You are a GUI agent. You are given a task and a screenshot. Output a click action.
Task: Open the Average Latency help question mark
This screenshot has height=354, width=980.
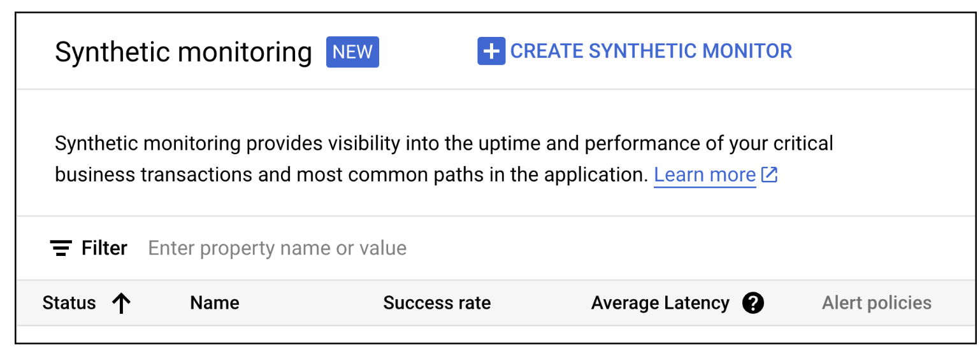tap(753, 303)
